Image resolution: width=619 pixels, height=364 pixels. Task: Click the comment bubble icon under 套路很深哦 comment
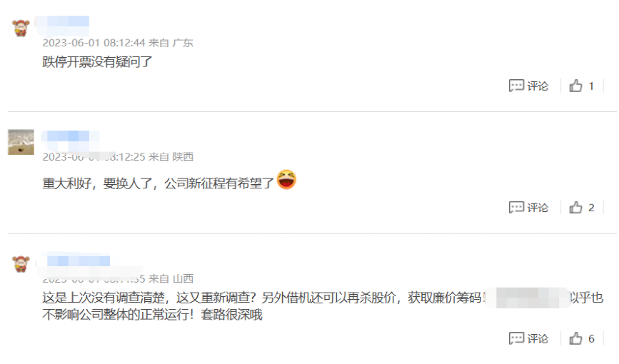[516, 338]
